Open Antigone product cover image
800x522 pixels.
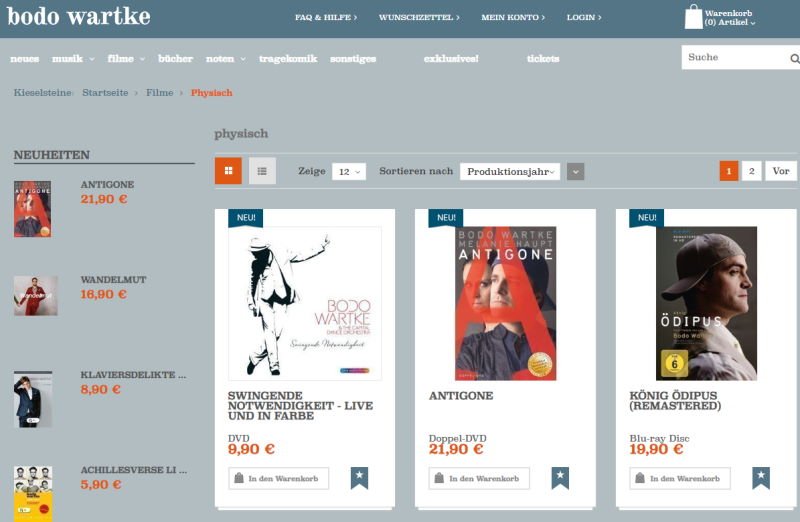[x=506, y=304]
